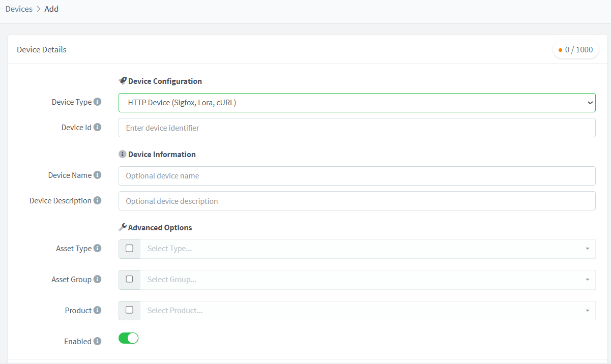Click the info icon next to Device Description
611x364 pixels.
97,201
